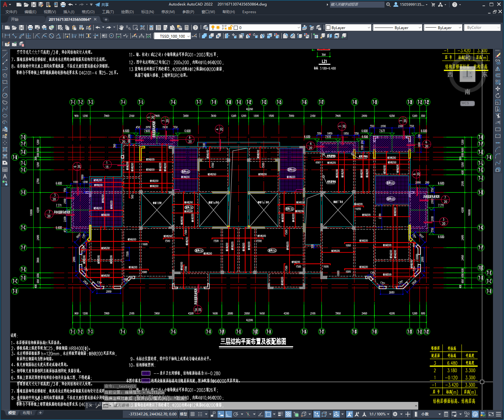Close the 201167130743565O864 drawing tab
The height and width of the screenshot is (420, 504).
95,19
